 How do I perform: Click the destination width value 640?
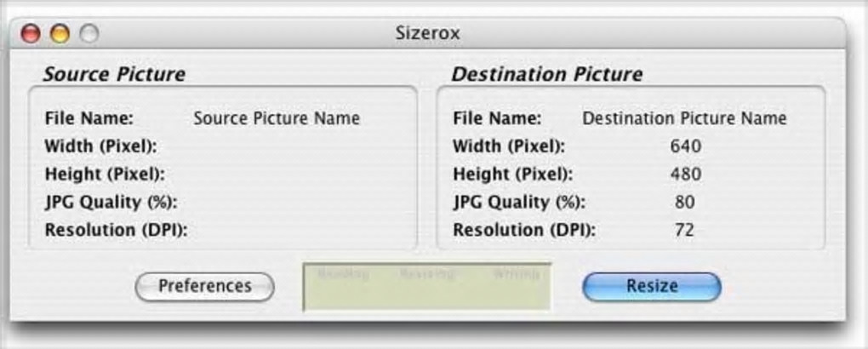[685, 146]
